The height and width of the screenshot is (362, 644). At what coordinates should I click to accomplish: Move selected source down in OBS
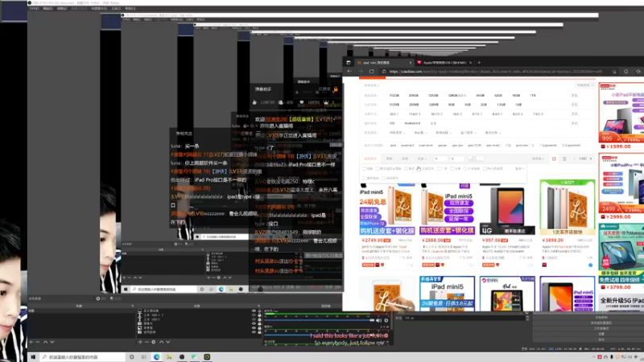click(168, 342)
